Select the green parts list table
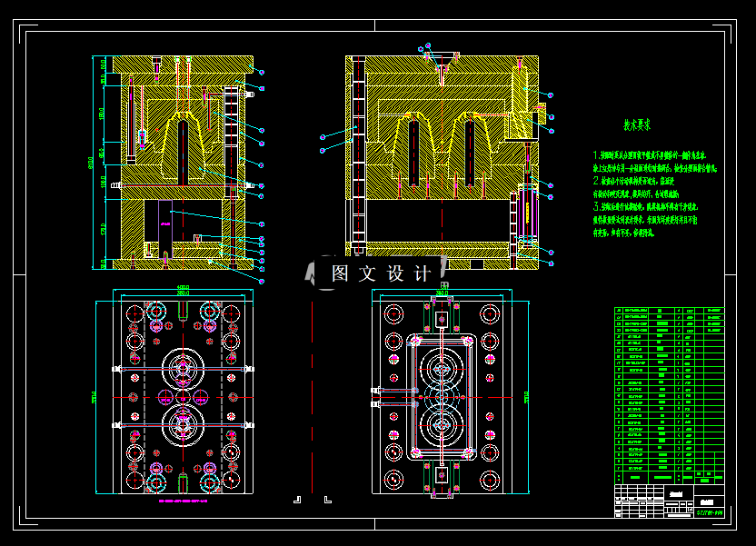The image size is (756, 546). pos(669,395)
